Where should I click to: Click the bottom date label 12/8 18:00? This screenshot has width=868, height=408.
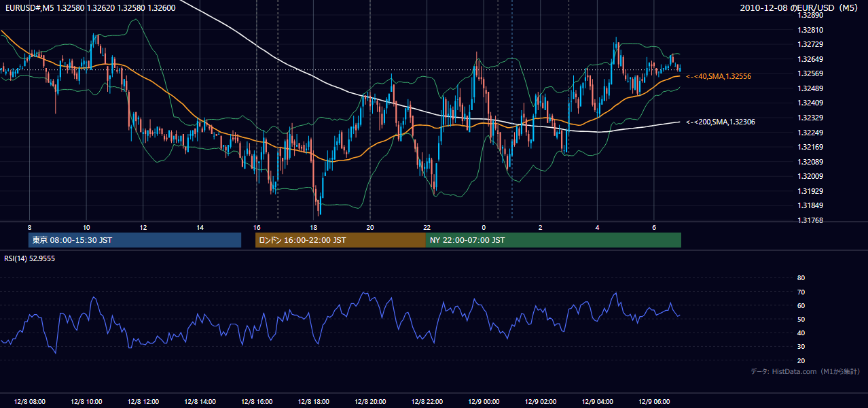pyautogui.click(x=313, y=401)
